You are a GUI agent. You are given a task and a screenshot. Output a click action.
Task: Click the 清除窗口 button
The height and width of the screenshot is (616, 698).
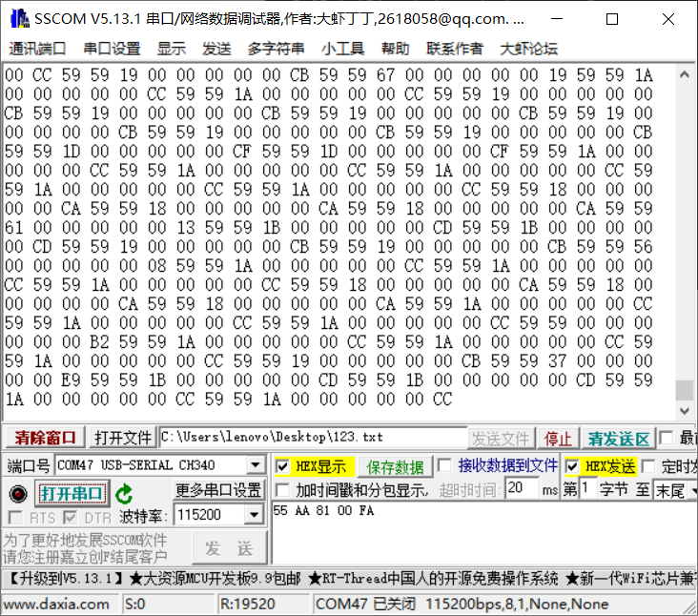click(x=46, y=438)
